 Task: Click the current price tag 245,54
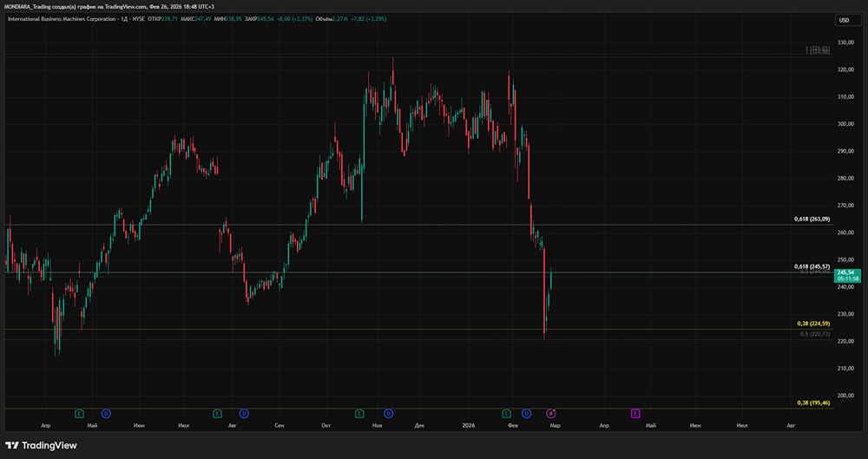coord(847,272)
